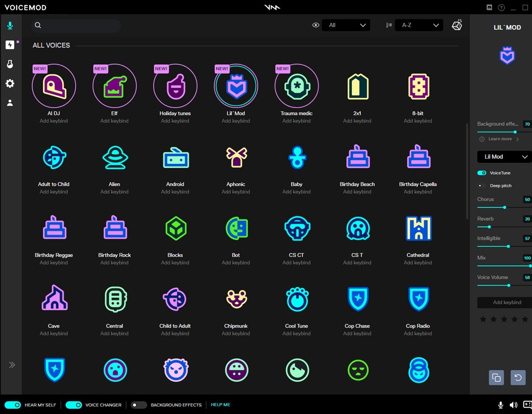This screenshot has width=532, height=414.
Task: Adjust the Intelligible slider
Action: 504,246
